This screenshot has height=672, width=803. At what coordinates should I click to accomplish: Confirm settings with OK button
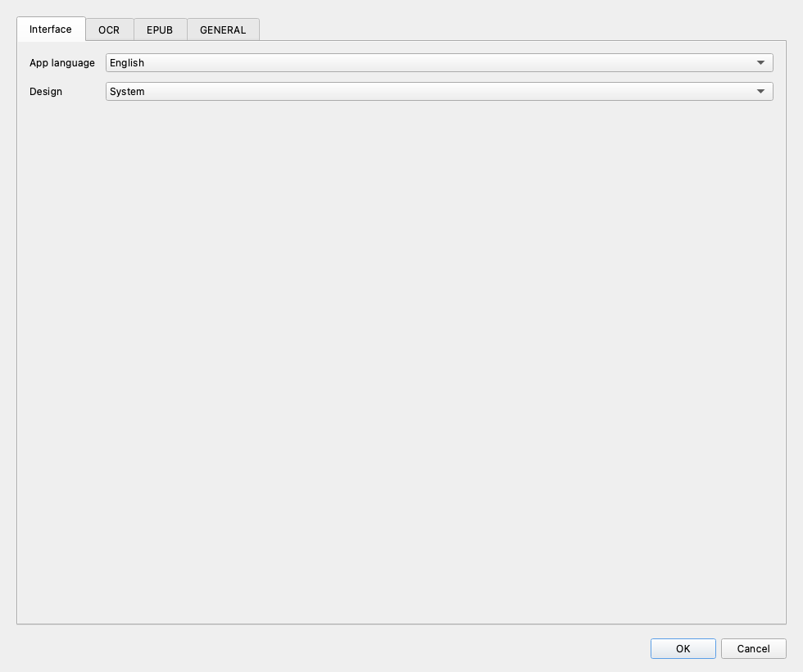(x=683, y=648)
